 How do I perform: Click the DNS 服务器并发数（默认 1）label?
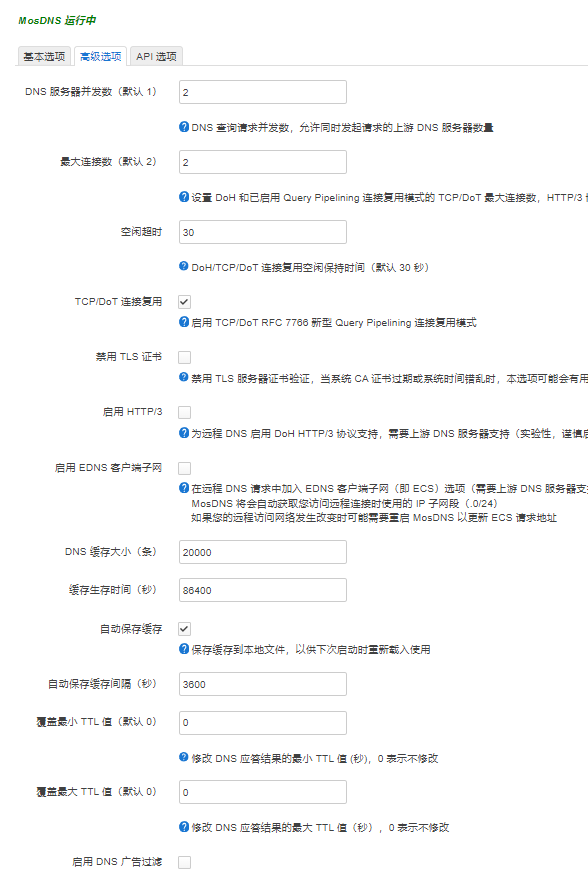tap(93, 92)
